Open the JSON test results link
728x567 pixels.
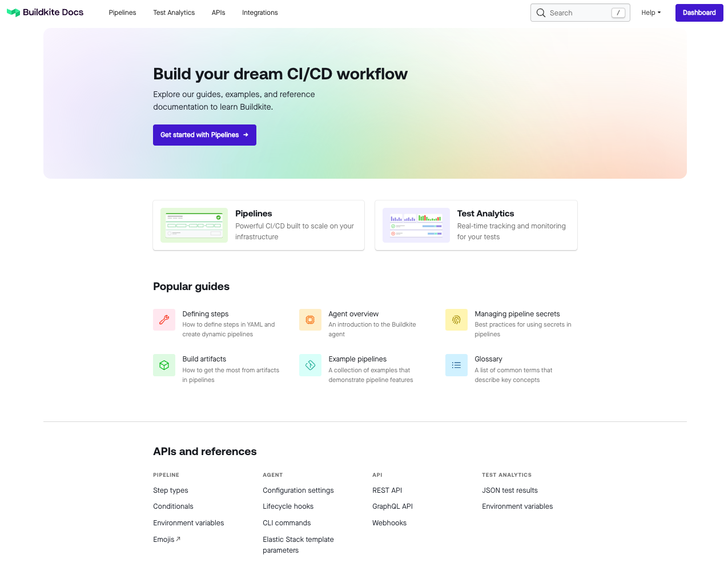pos(510,490)
